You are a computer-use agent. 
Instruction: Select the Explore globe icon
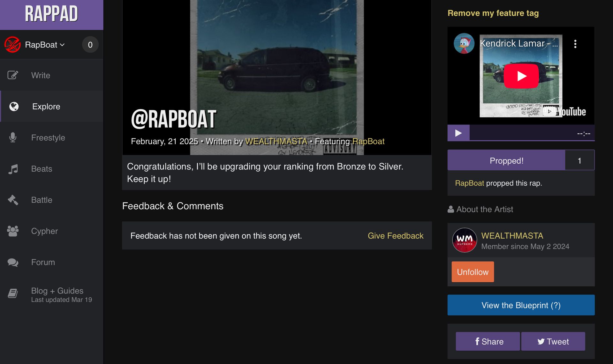click(14, 107)
